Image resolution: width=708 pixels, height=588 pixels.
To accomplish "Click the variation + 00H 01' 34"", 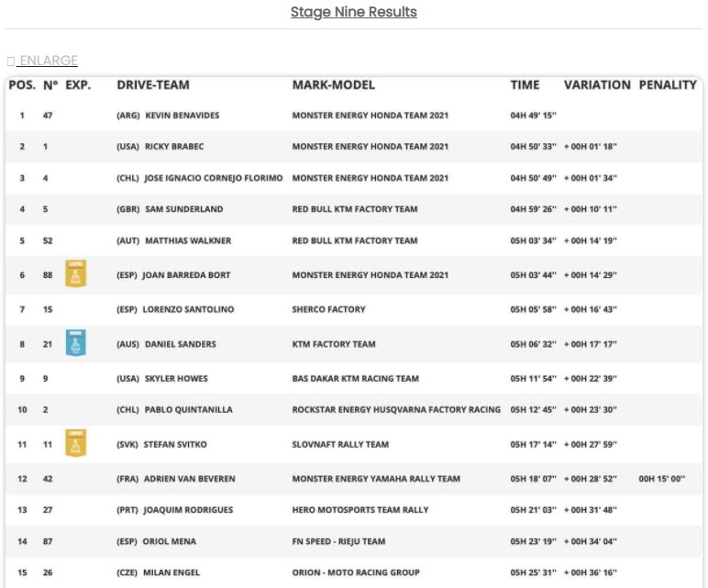I will [591, 178].
